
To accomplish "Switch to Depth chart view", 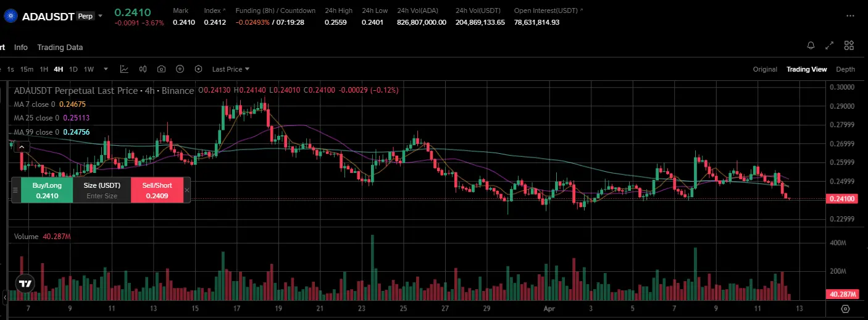I will (845, 69).
